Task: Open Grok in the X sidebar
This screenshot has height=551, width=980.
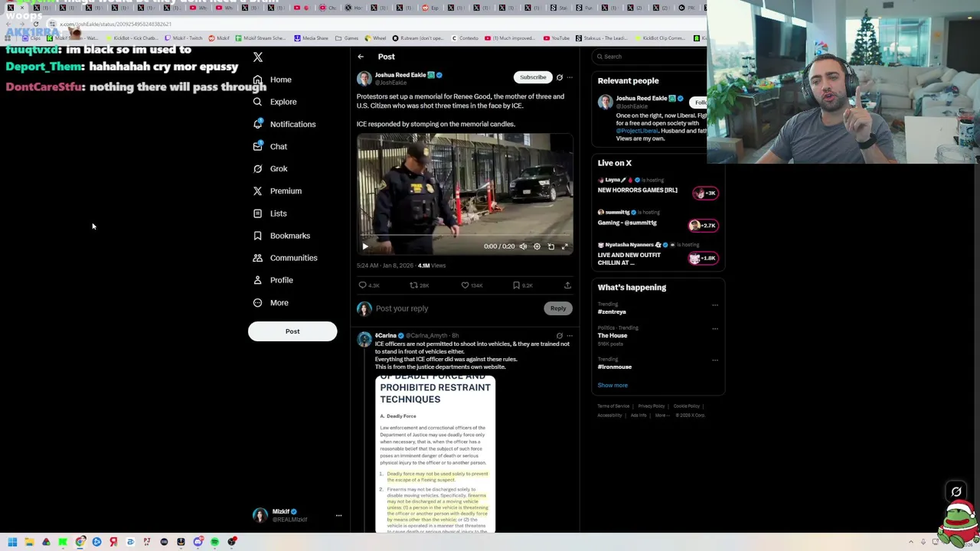Action: pyautogui.click(x=269, y=168)
